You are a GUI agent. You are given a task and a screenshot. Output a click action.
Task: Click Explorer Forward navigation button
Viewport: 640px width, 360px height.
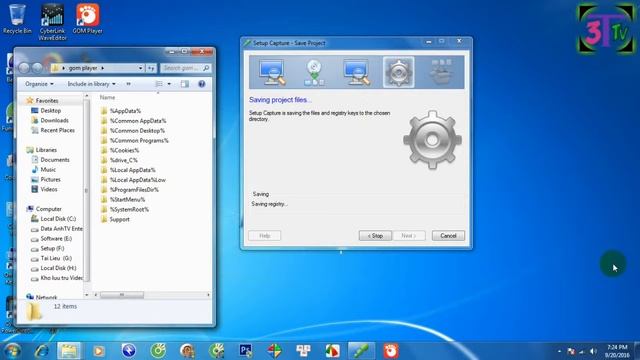point(37,68)
